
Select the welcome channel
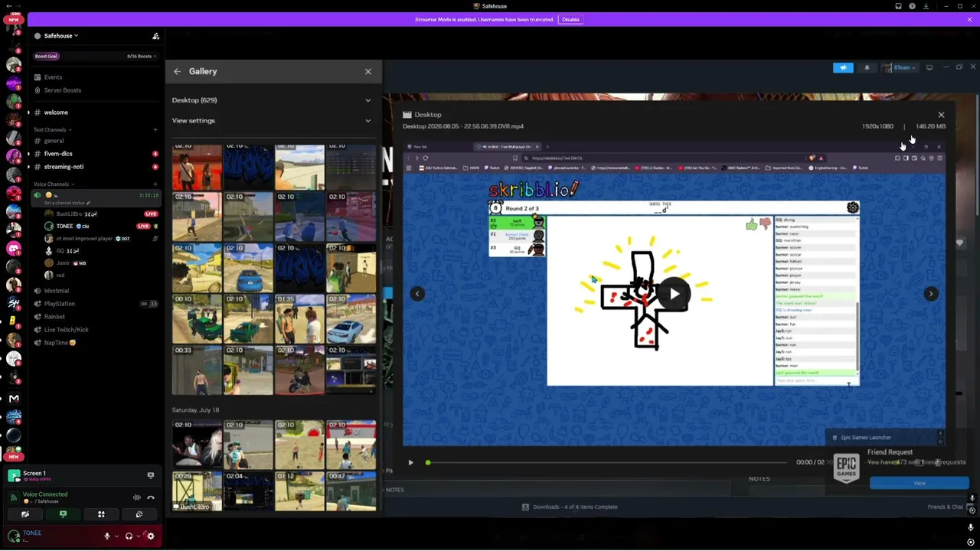(56, 112)
